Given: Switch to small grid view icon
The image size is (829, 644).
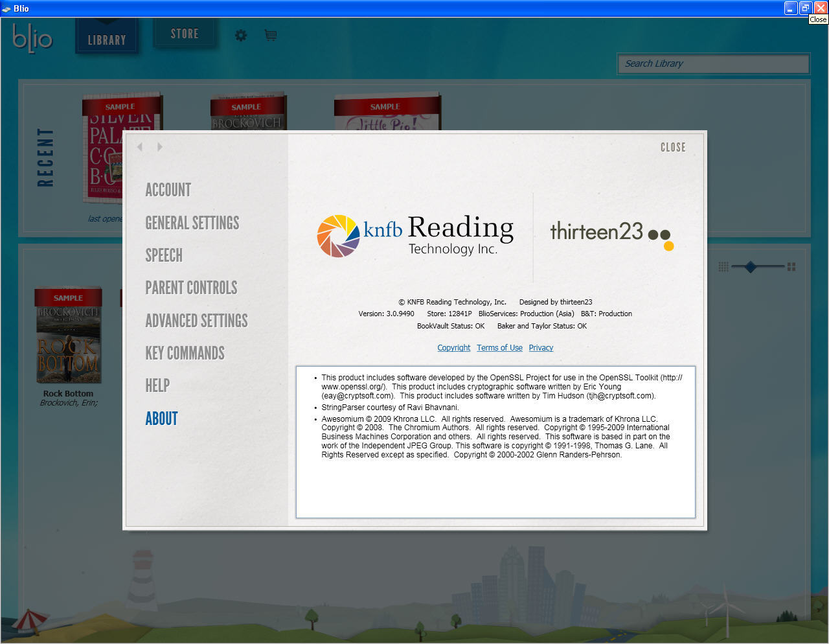Looking at the screenshot, I should tap(723, 267).
